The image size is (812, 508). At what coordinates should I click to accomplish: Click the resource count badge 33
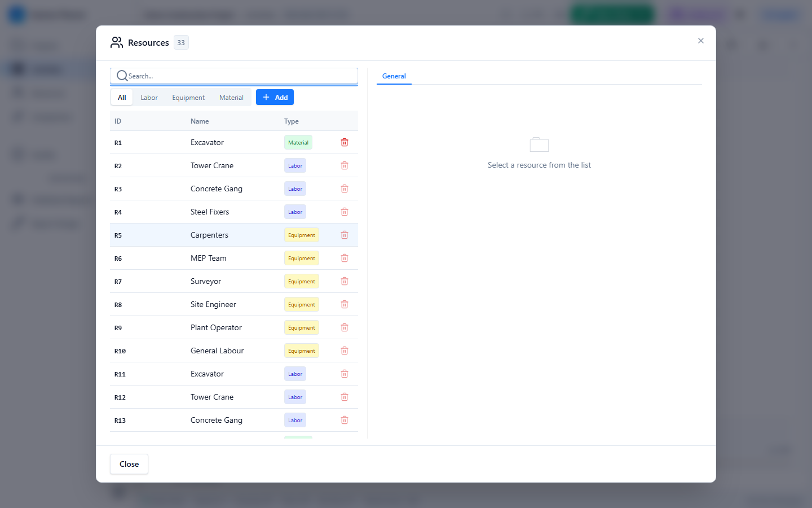tap(181, 42)
